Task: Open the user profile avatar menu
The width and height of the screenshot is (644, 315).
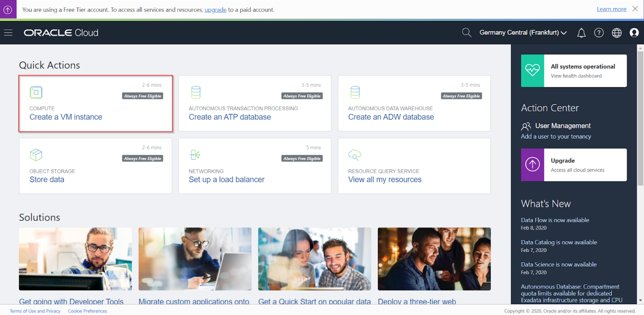Action: click(634, 33)
